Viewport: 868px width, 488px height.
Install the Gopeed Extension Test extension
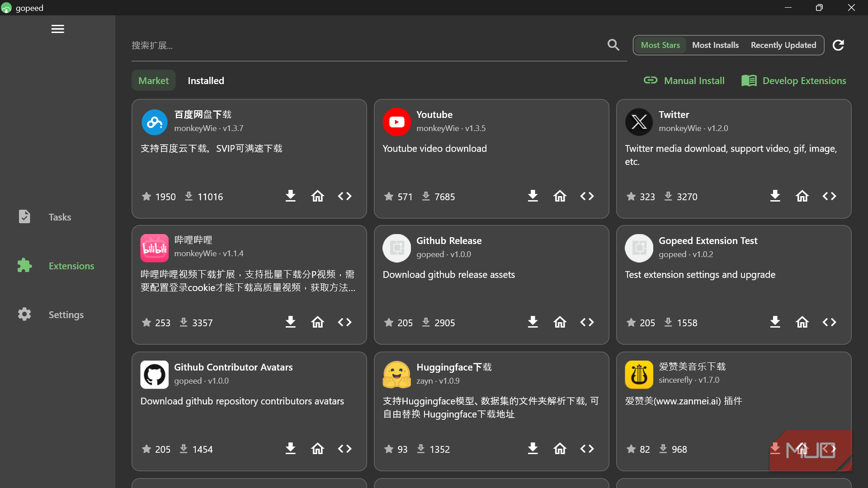point(775,322)
